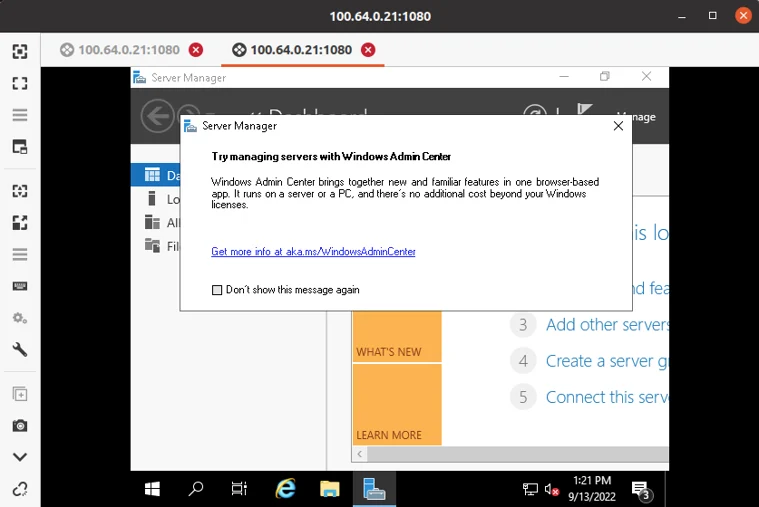Open the notifications flag in Server Manager
This screenshot has height=507, width=759.
click(x=584, y=109)
